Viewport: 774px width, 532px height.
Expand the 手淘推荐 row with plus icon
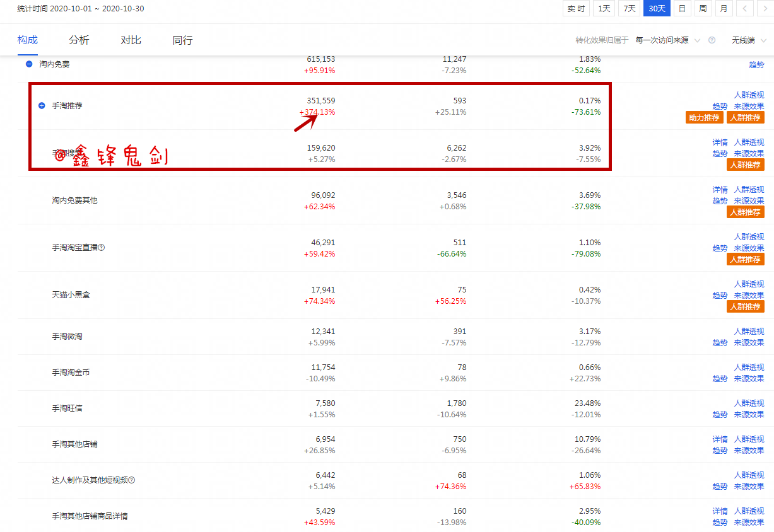pyautogui.click(x=42, y=106)
